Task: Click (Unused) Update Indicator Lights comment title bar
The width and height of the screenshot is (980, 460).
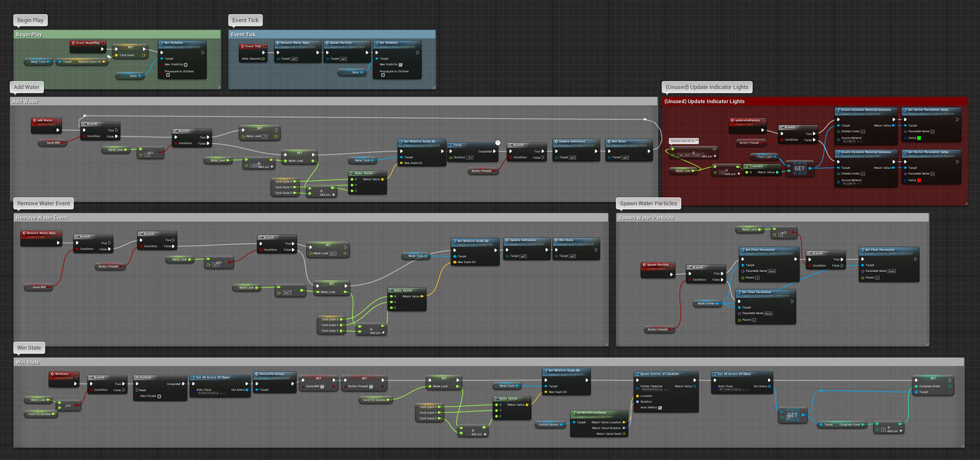Action: (x=815, y=101)
